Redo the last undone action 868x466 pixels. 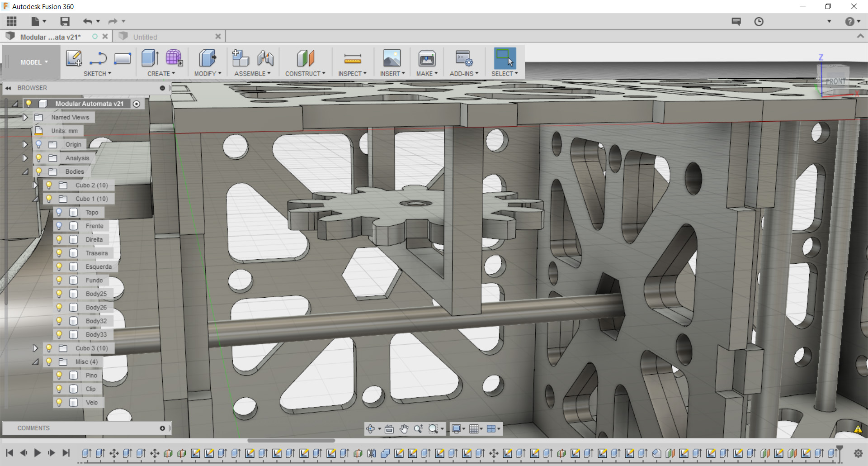tap(113, 21)
